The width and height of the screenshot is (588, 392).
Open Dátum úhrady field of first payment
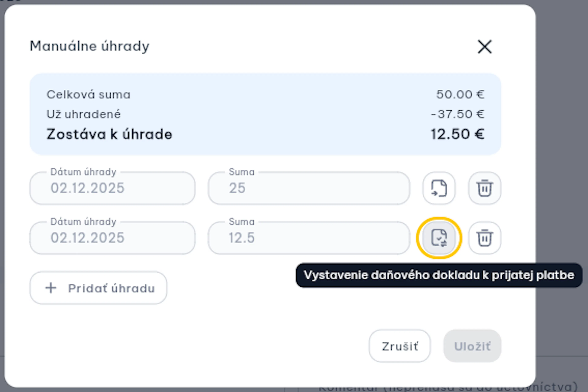click(x=112, y=188)
